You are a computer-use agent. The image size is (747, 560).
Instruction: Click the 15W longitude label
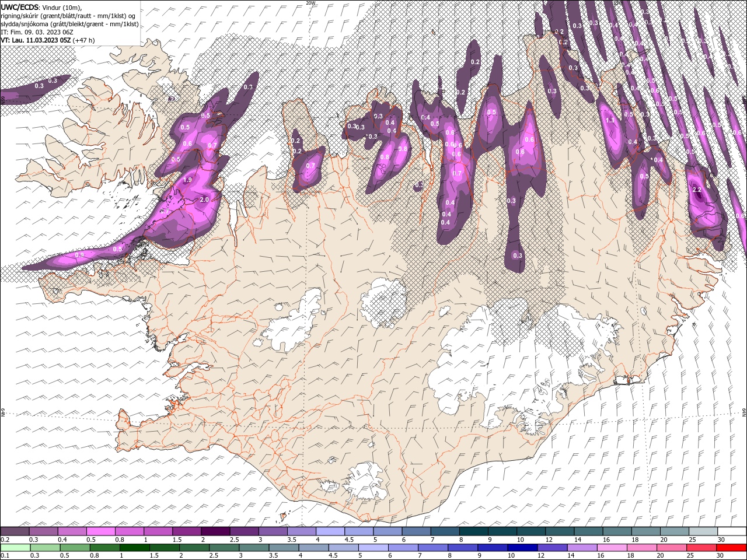tap(619, 2)
